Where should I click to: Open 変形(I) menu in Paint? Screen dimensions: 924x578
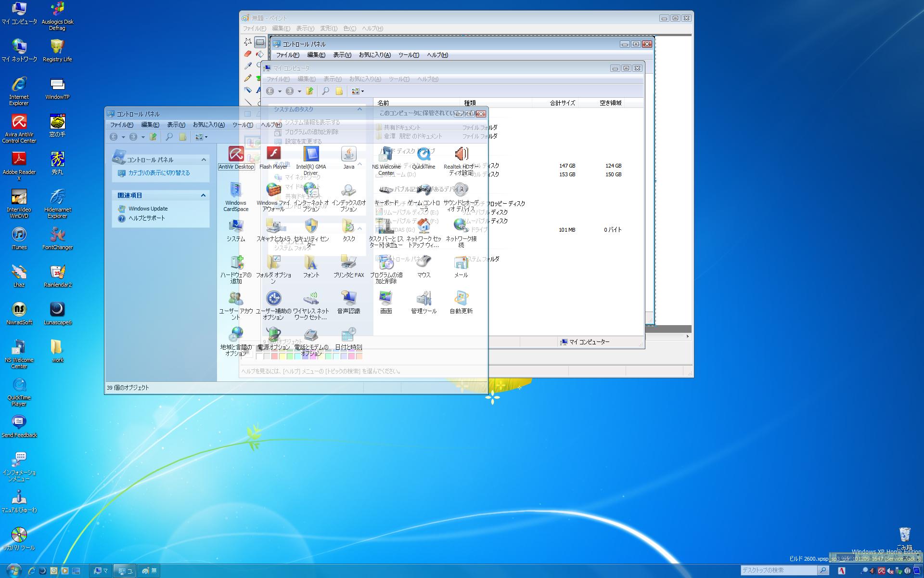(329, 28)
